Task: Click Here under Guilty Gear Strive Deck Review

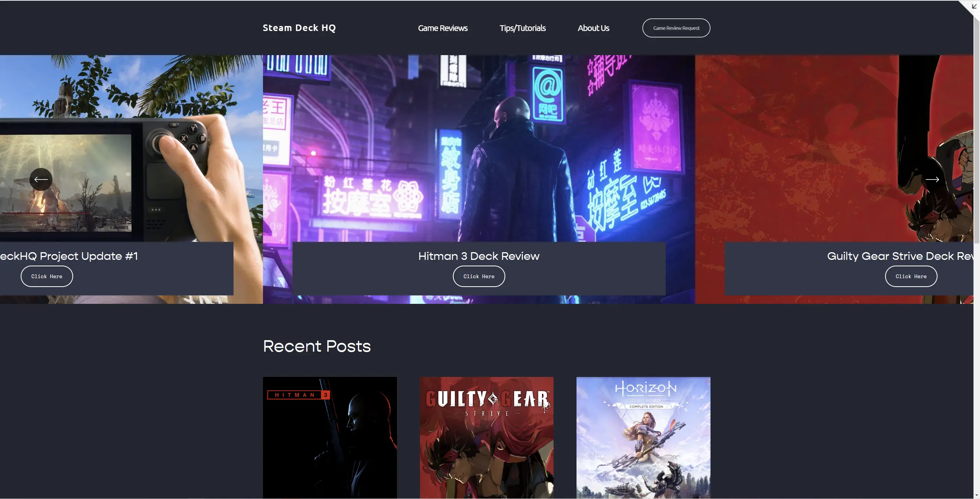Action: pyautogui.click(x=911, y=276)
